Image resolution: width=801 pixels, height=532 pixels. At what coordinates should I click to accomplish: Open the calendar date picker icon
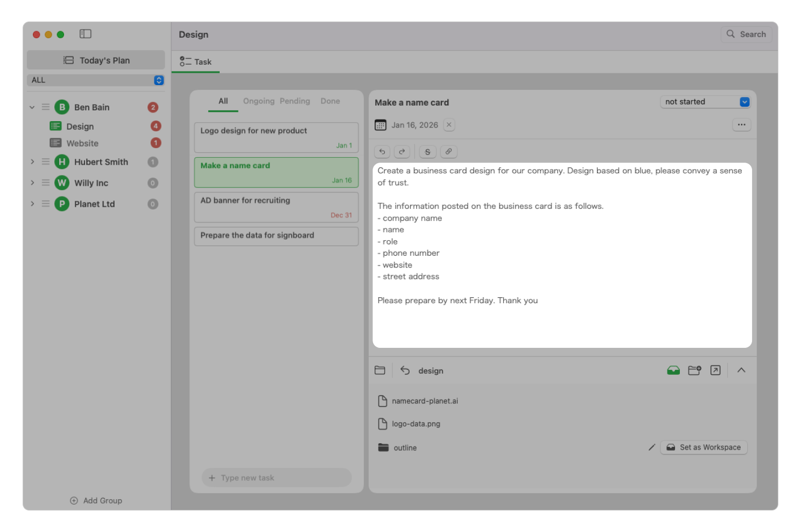(x=381, y=125)
